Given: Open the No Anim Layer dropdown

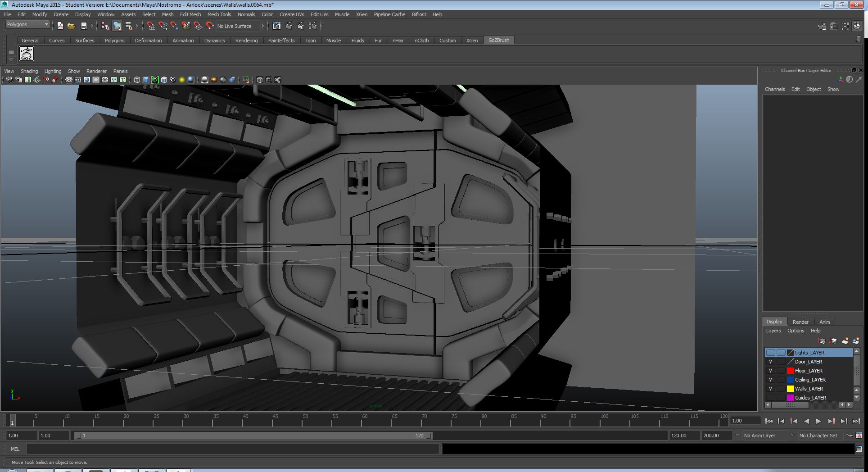Looking at the screenshot, I should point(737,435).
